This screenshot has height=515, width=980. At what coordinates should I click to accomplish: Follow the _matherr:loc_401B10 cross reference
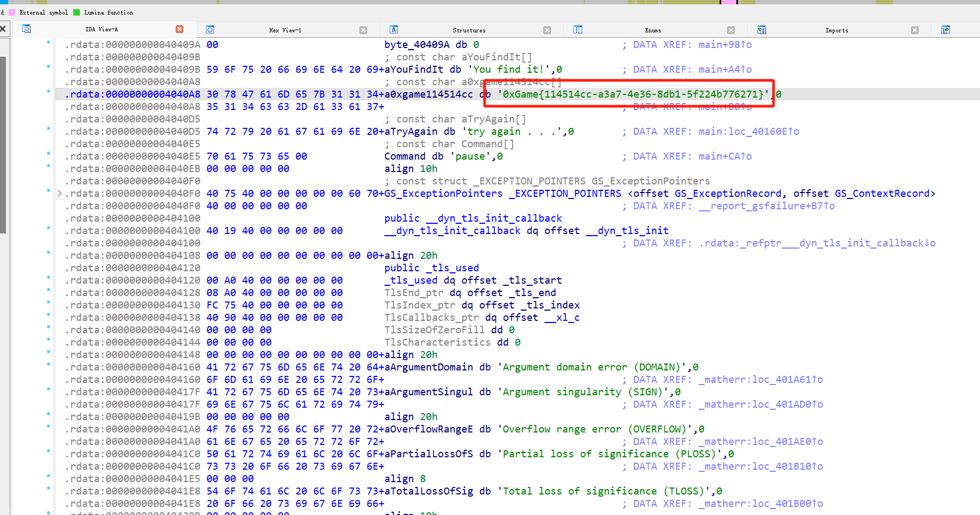(x=761, y=466)
